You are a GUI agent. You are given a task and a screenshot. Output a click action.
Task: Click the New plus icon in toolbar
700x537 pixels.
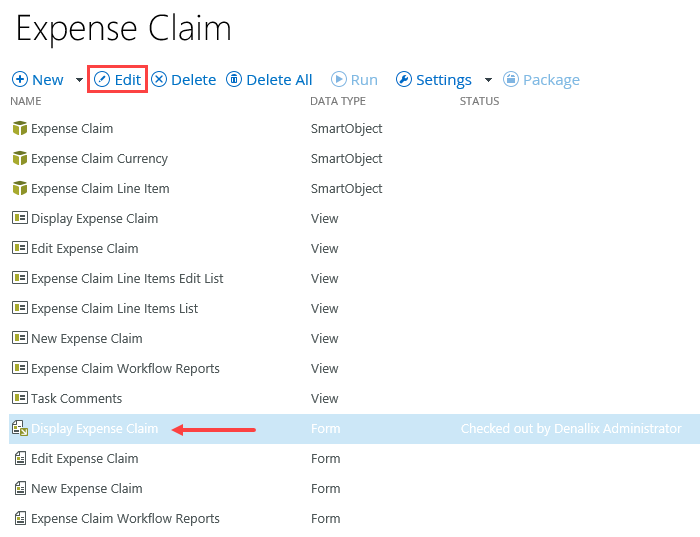(x=20, y=80)
